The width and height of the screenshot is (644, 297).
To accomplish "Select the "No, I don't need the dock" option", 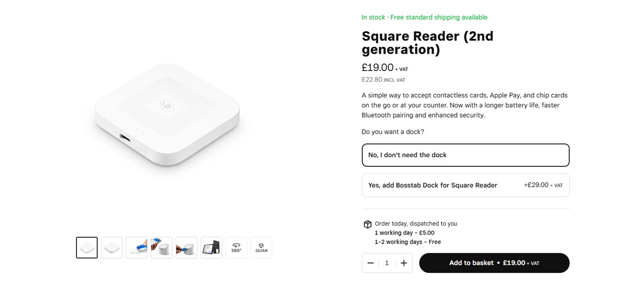I will (x=465, y=155).
